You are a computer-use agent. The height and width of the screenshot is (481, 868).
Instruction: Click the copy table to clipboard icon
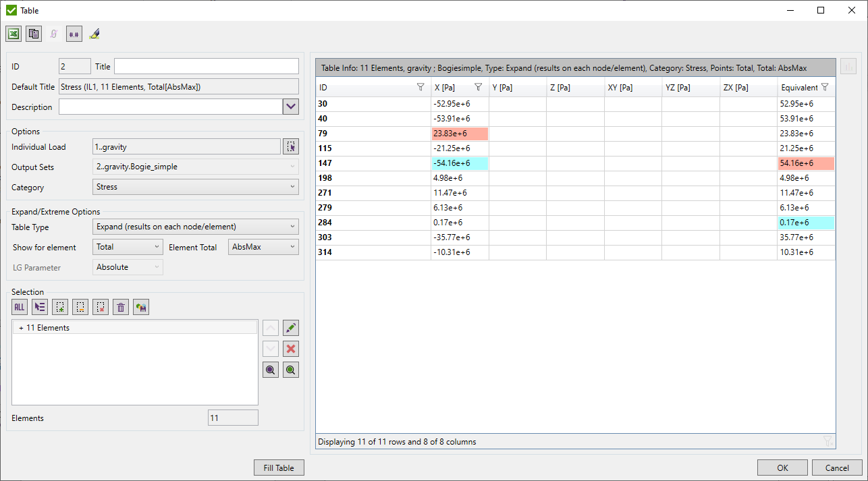click(34, 34)
